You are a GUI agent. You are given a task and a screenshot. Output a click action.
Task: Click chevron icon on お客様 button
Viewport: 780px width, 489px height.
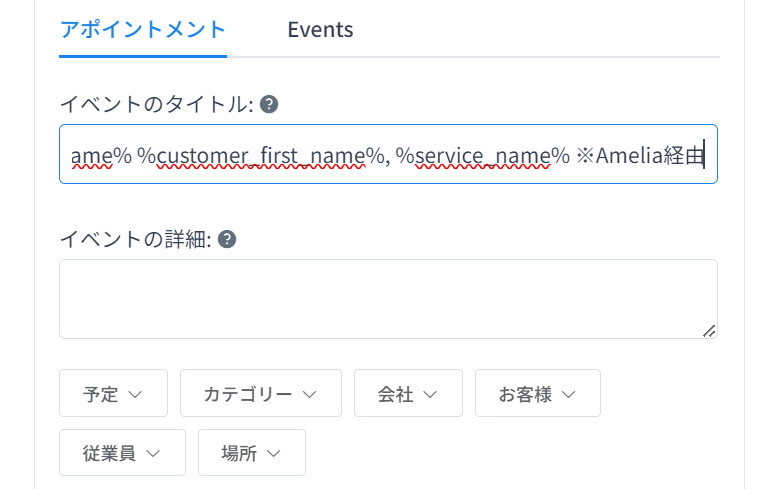point(569,394)
